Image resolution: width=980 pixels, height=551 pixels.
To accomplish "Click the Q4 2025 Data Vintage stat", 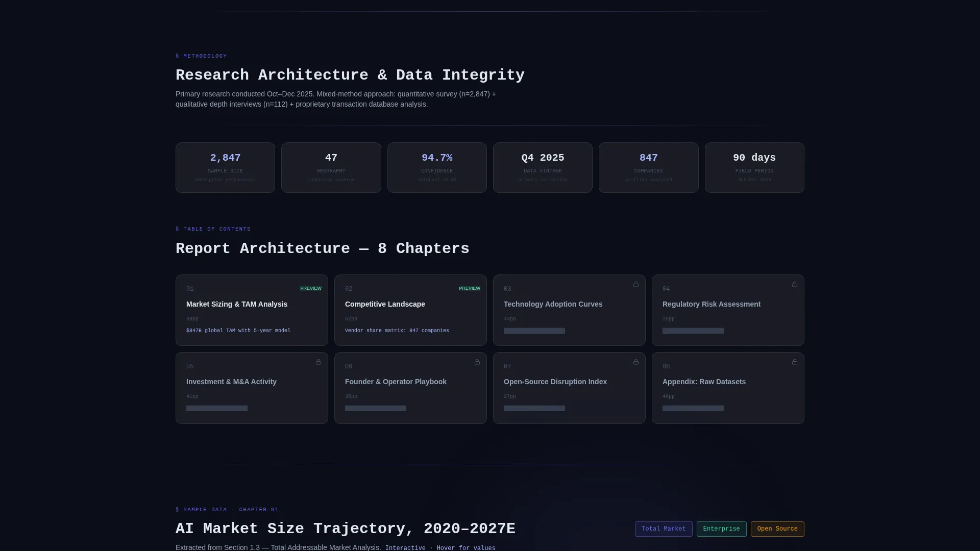I will tap(543, 167).
